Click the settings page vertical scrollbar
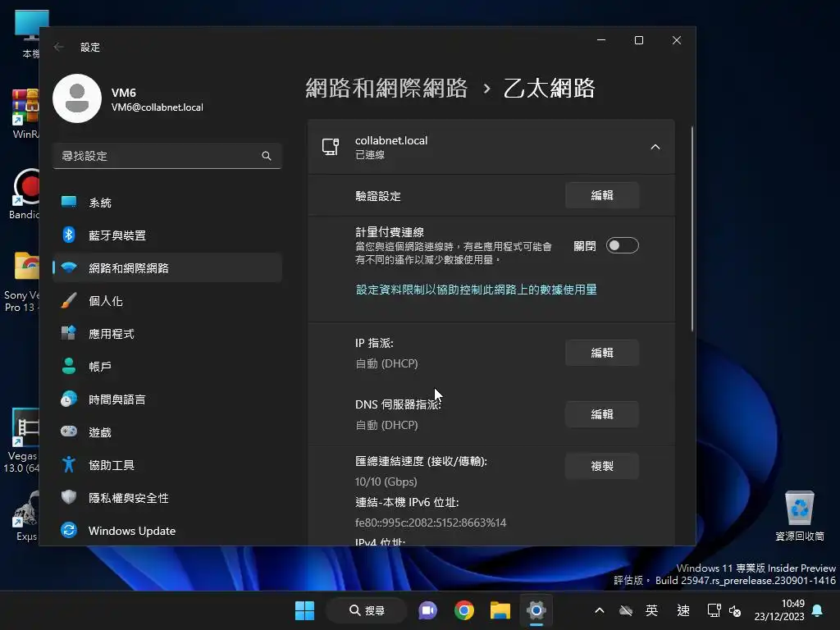 [692, 230]
